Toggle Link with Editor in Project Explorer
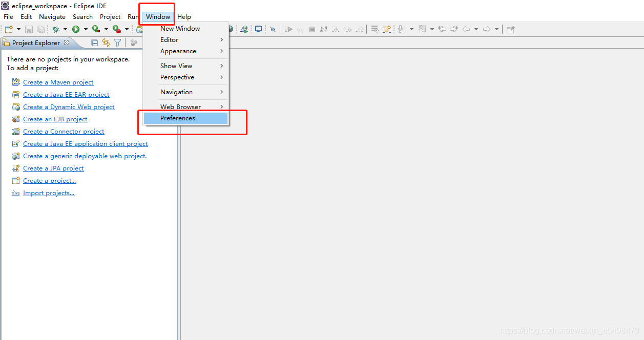This screenshot has width=644, height=340. (106, 43)
